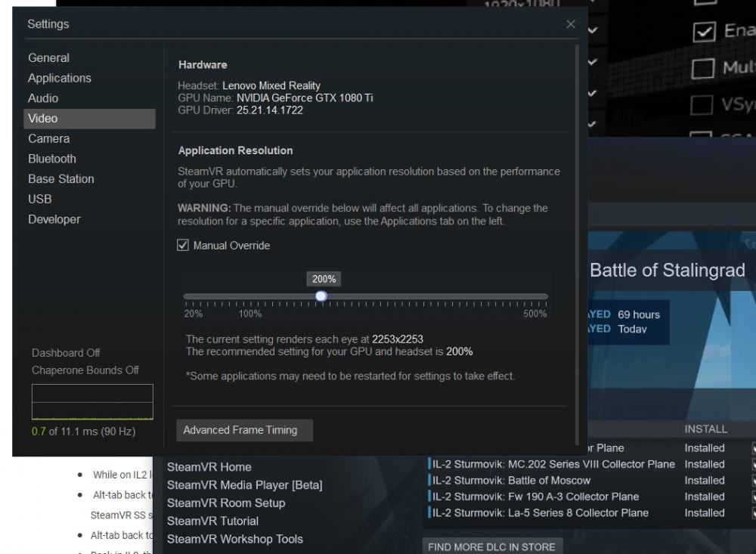This screenshot has height=554, width=756.
Task: Open the Developer settings section
Action: tap(54, 219)
